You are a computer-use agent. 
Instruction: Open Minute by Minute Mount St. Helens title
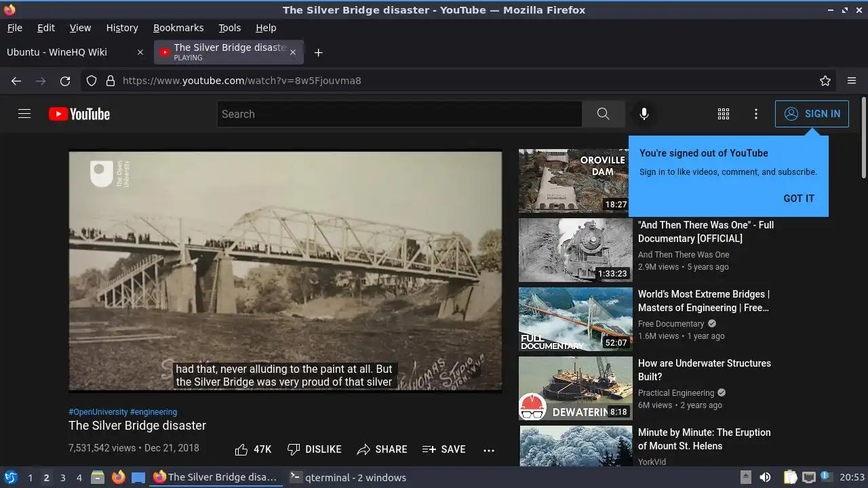704,439
